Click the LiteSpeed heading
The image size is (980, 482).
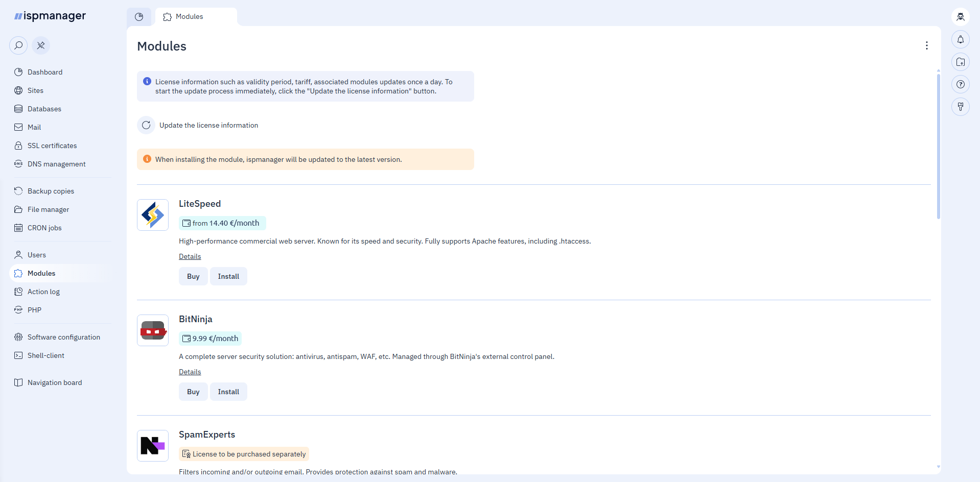point(200,204)
